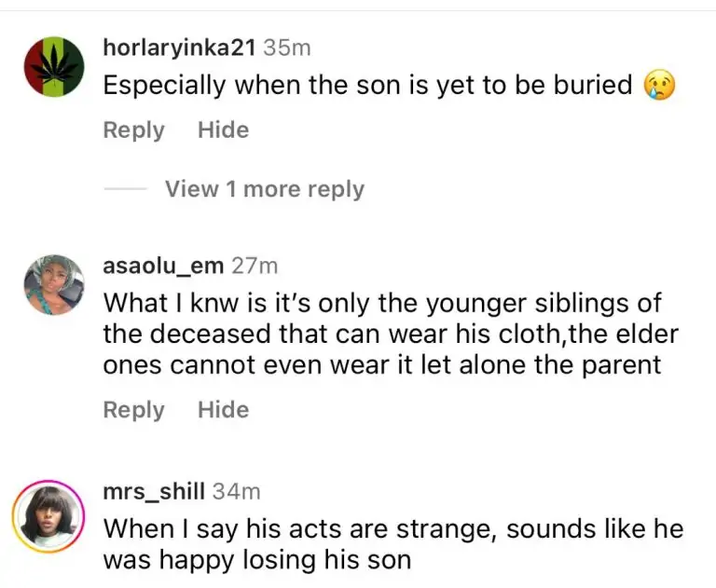Click the horizontal line beside View 1 more reply
Image resolution: width=716 pixels, height=588 pixels.
pyautogui.click(x=125, y=189)
